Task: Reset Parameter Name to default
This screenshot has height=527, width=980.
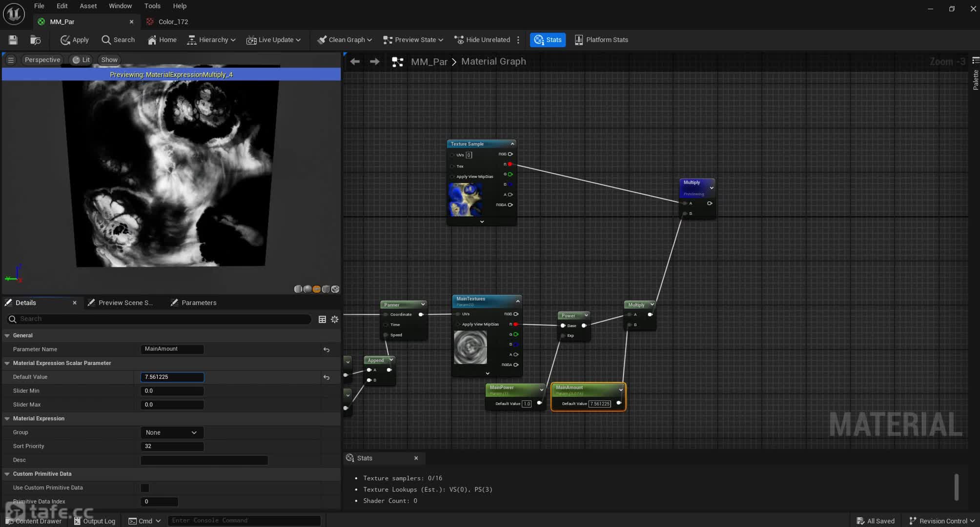Action: 327,349
